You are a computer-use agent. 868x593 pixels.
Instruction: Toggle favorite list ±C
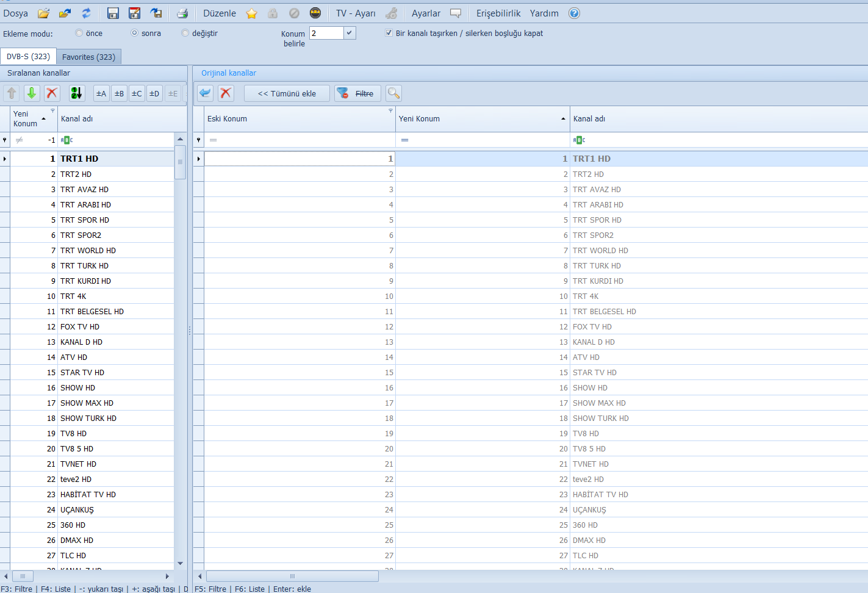point(137,93)
